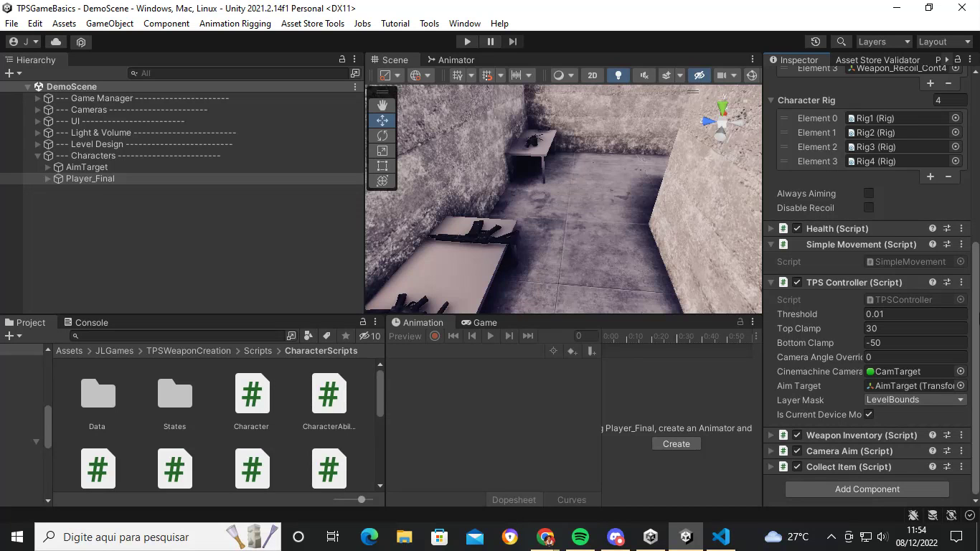Switch to the Game tab

(479, 322)
